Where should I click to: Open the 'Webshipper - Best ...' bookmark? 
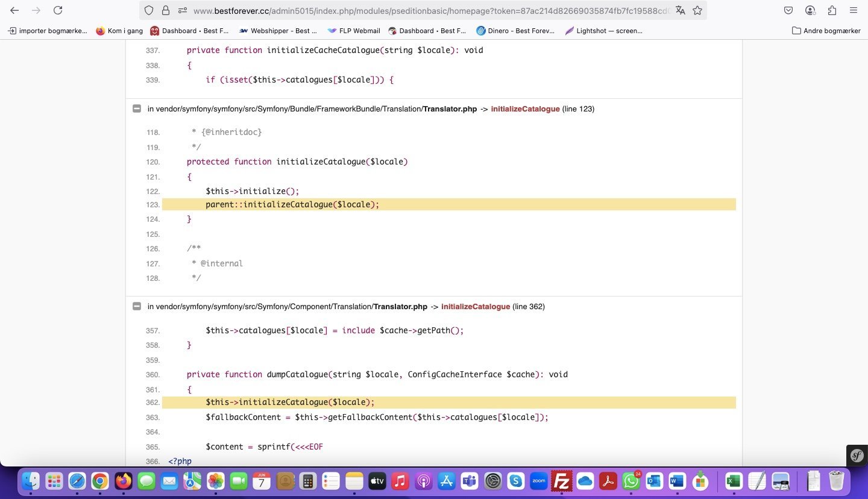click(278, 31)
